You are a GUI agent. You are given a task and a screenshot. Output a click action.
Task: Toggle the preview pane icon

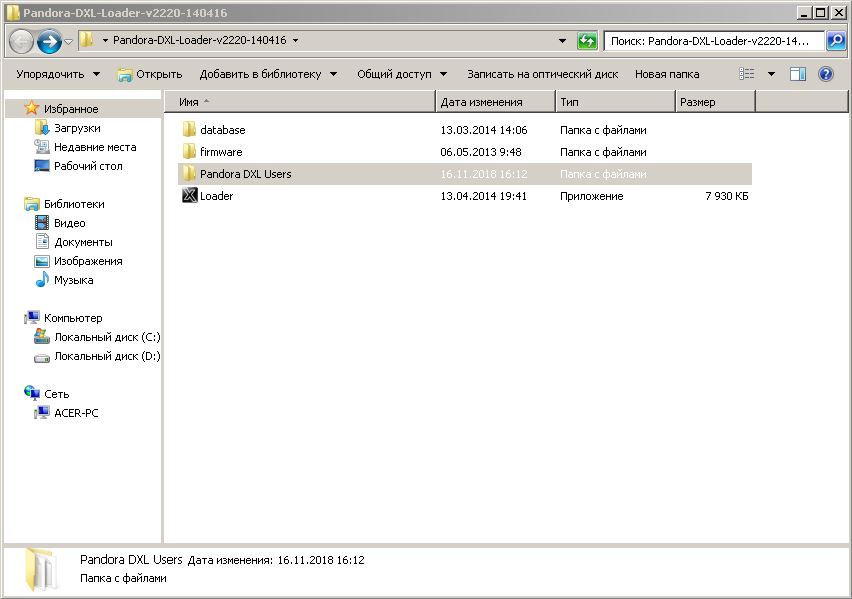[x=798, y=74]
